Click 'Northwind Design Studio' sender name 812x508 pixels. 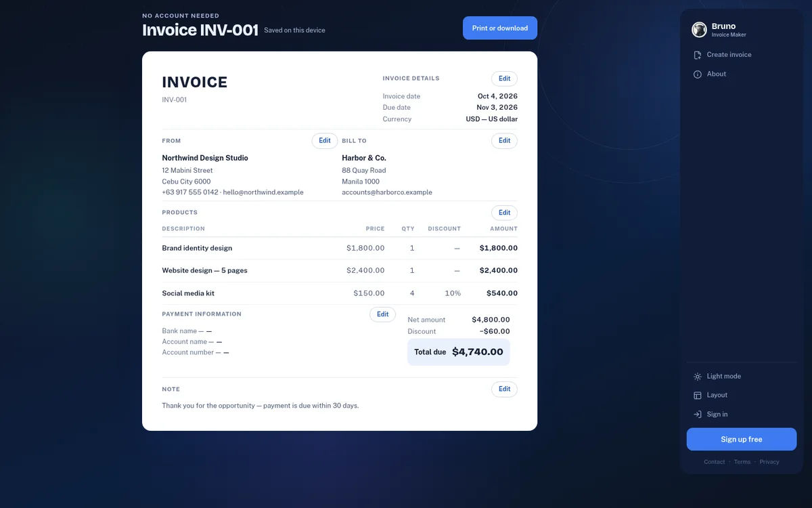point(205,158)
